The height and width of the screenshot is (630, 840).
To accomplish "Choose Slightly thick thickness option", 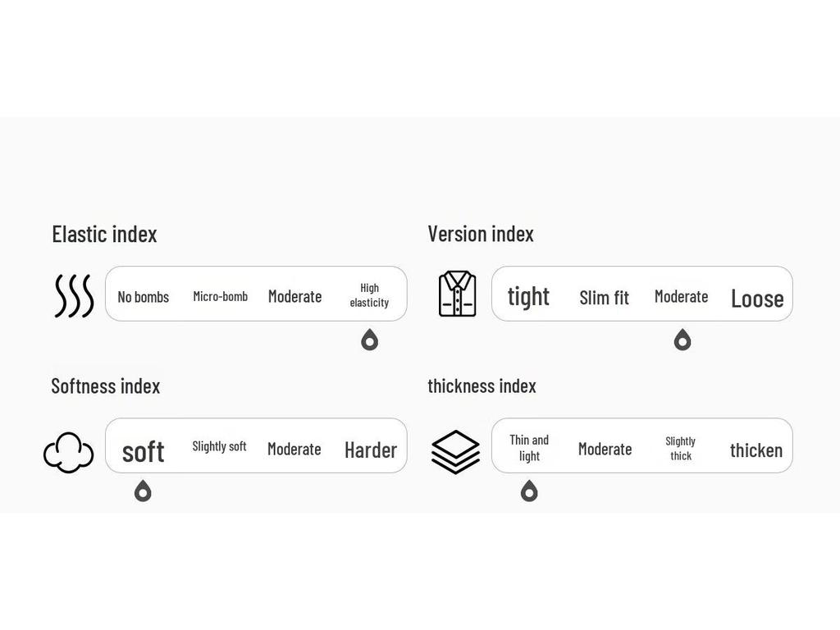I will click(680, 449).
